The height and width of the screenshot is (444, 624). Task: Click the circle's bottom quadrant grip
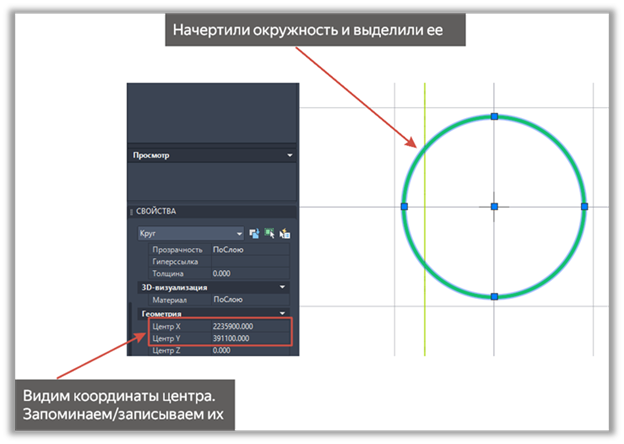tap(494, 296)
